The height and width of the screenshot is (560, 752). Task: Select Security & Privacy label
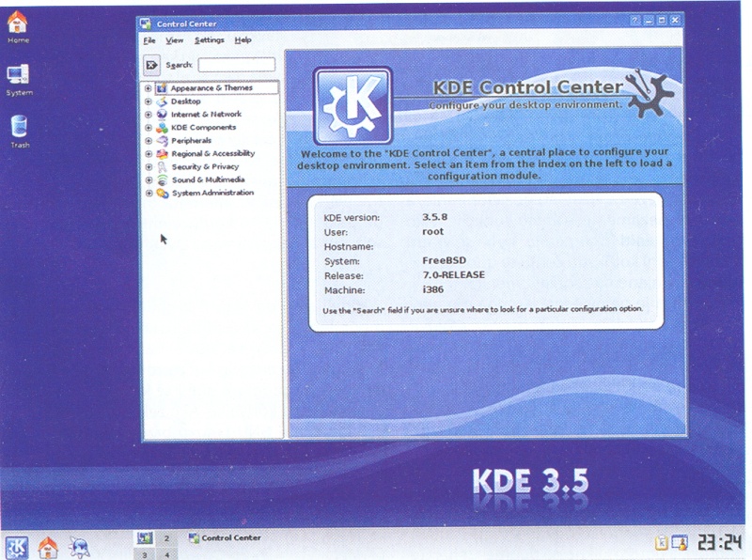[x=205, y=166]
